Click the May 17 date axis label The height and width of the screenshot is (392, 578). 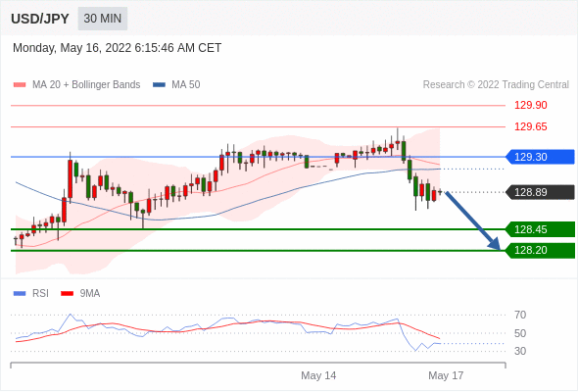446,375
